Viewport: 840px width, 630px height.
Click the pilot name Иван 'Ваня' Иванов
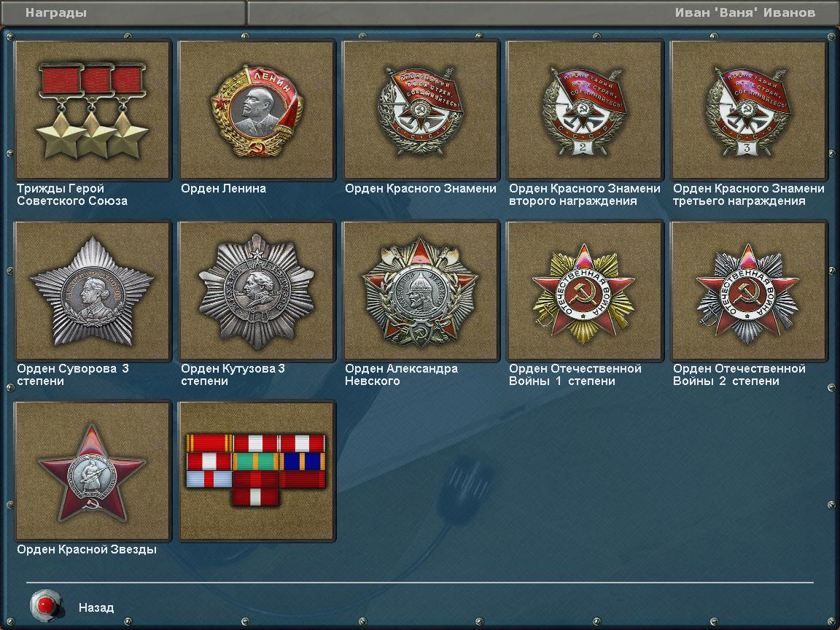tap(744, 12)
